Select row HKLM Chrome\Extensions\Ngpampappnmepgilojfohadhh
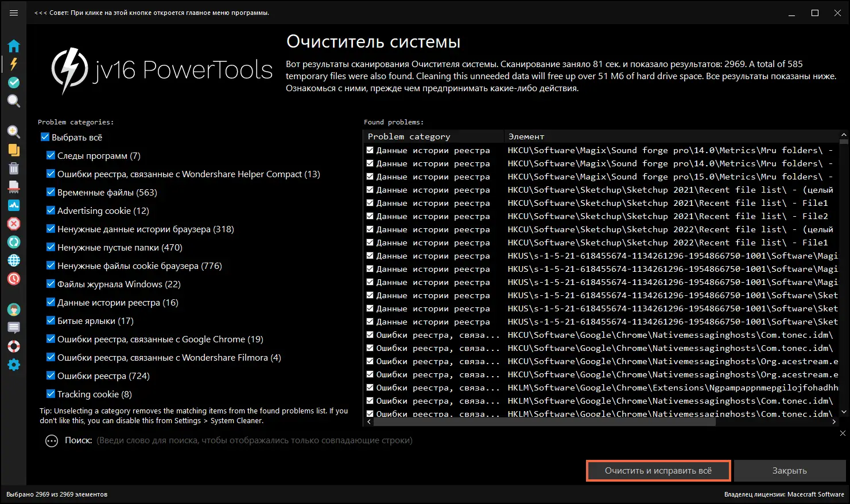Screen dimensions: 850x504 [x=601, y=388]
